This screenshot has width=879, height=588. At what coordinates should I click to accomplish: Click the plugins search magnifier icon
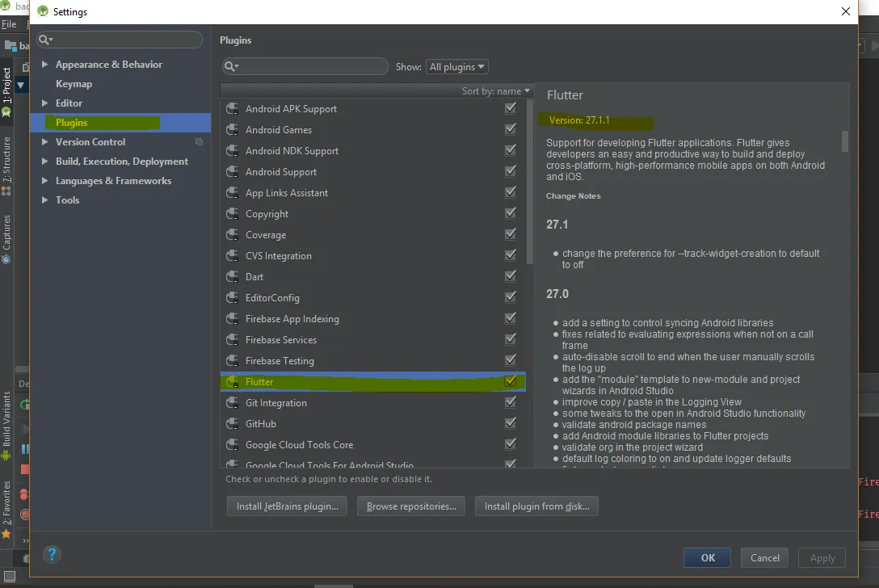[231, 67]
